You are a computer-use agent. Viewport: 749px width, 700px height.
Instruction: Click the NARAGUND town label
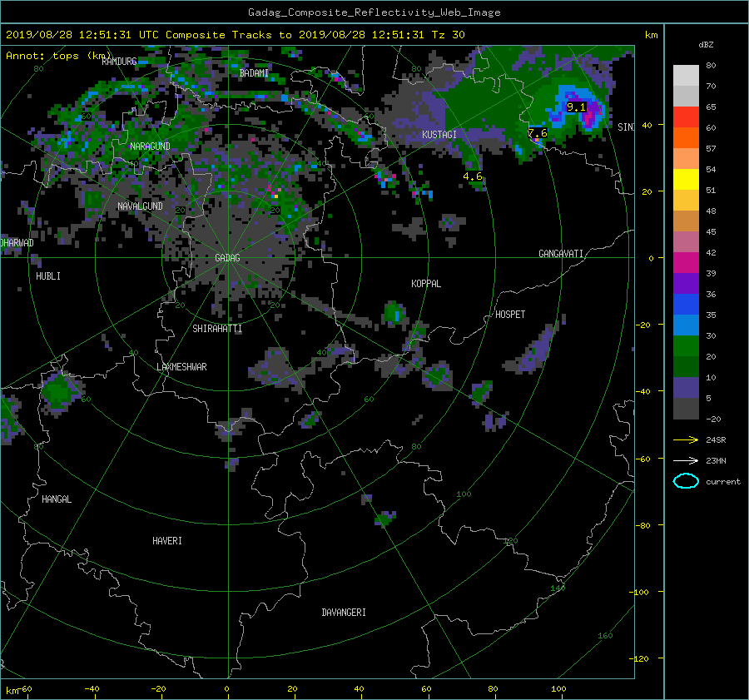[x=150, y=146]
